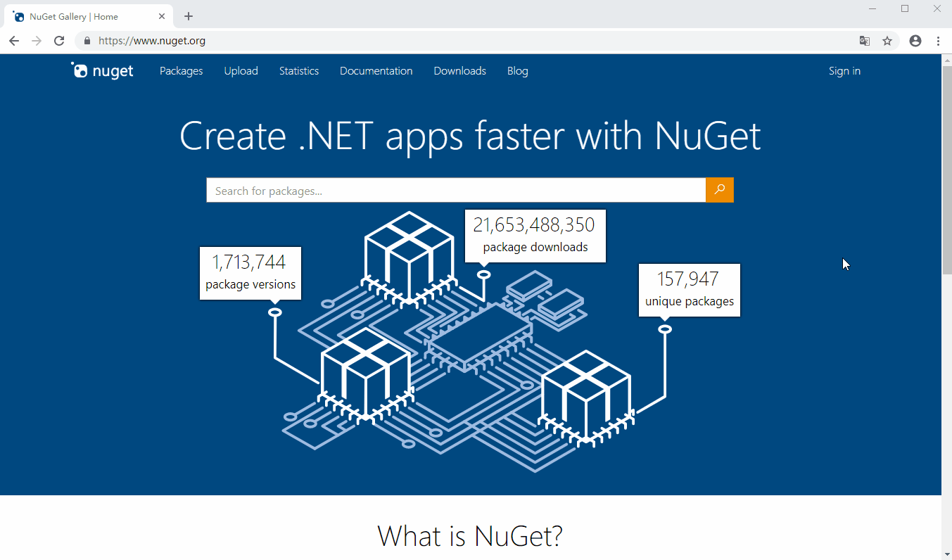The height and width of the screenshot is (560, 952).
Task: Click the What is NuGet? heading
Action: pos(470,535)
